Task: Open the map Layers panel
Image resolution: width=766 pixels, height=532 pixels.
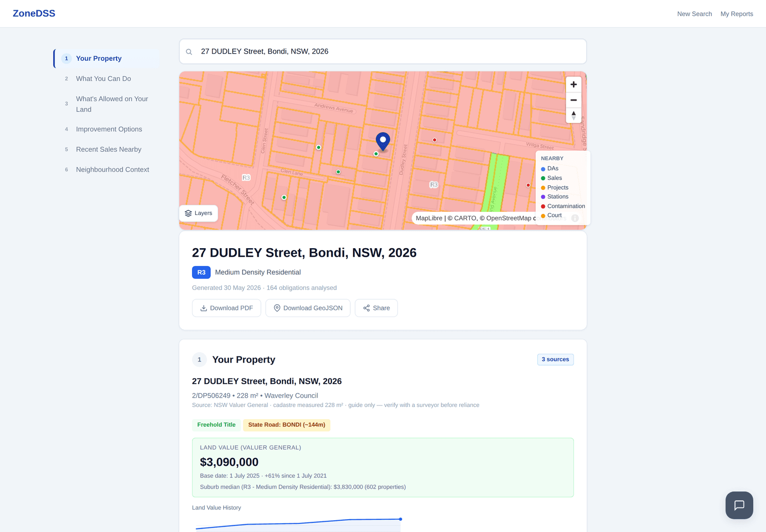Action: point(199,213)
